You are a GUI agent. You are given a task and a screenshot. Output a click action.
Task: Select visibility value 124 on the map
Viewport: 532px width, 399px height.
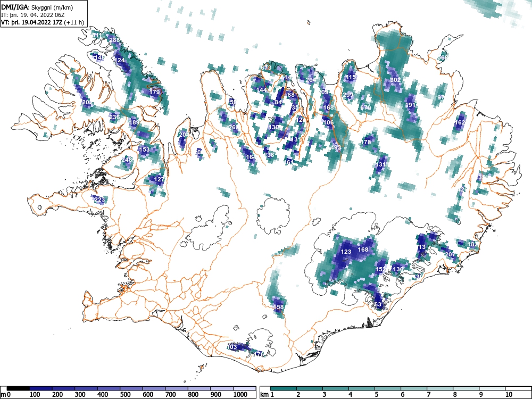click(120, 61)
